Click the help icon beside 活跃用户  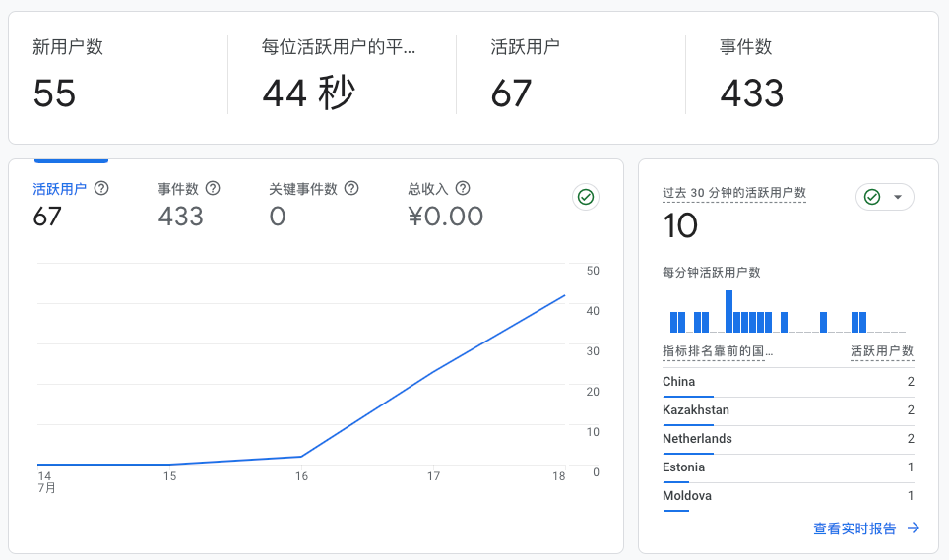coord(100,188)
